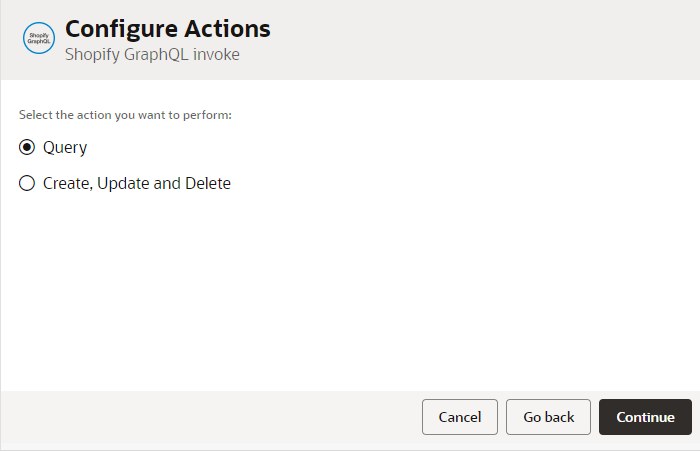Click the 'Select the action' instruction text
This screenshot has height=451, width=700.
[x=125, y=115]
